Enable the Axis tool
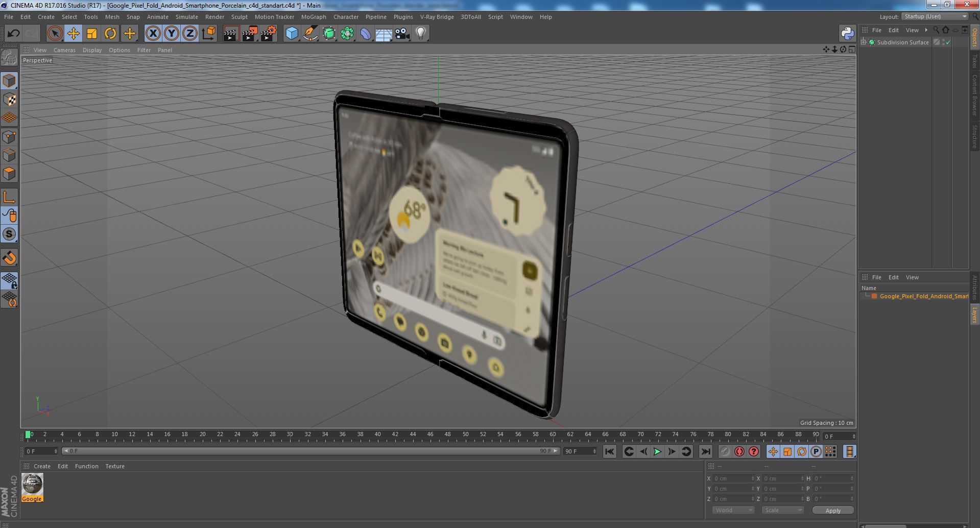 click(9, 197)
